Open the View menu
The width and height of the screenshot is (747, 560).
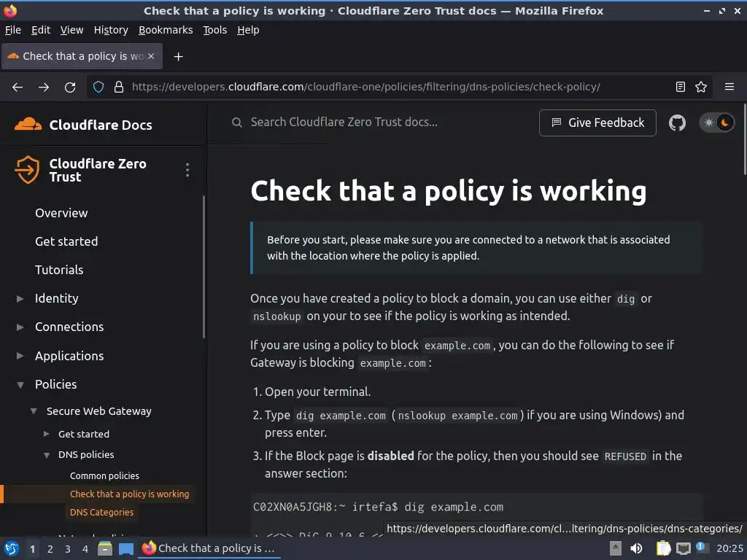[71, 30]
